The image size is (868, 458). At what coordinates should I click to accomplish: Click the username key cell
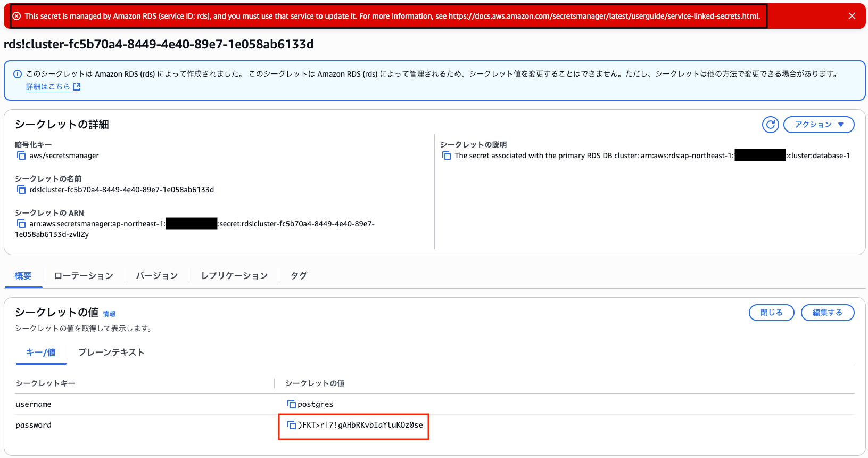pos(34,404)
